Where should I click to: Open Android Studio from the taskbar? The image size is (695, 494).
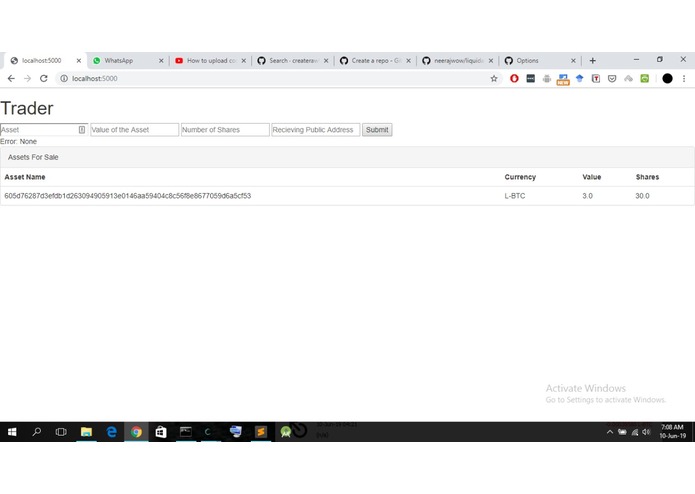[286, 432]
